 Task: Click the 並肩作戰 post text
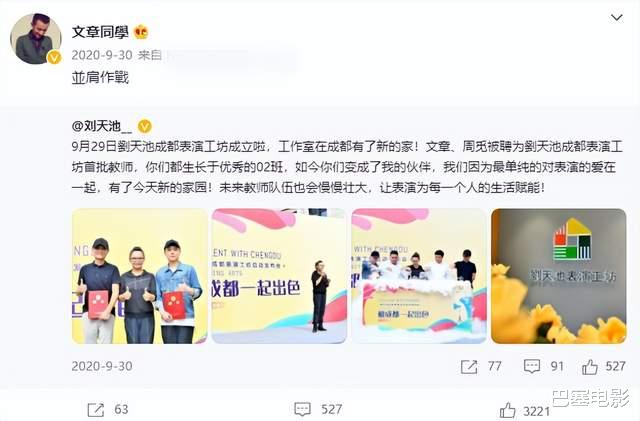click(100, 78)
